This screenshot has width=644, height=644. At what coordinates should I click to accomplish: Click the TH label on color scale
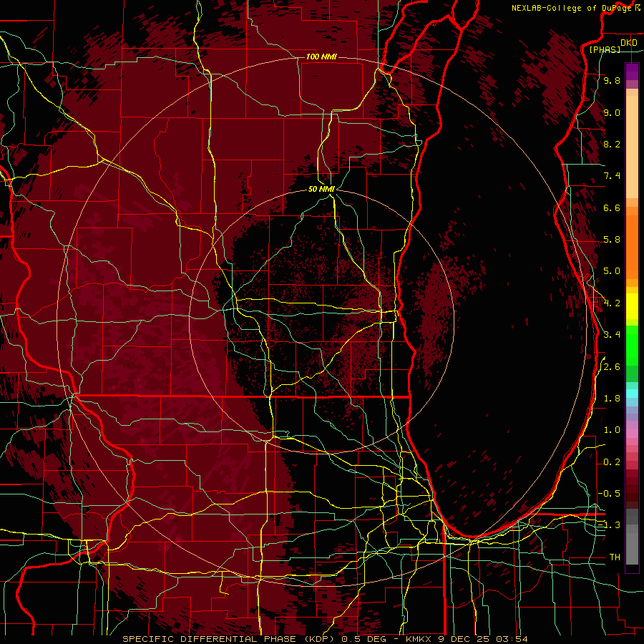[x=615, y=557]
